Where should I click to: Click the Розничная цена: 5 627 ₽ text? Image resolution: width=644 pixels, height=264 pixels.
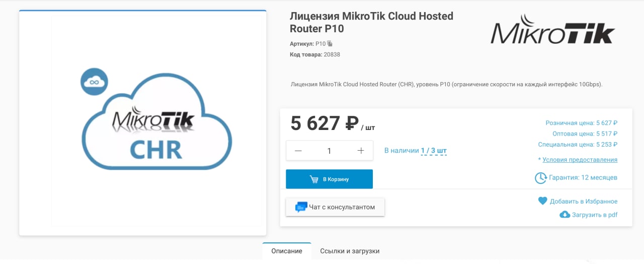[581, 123]
